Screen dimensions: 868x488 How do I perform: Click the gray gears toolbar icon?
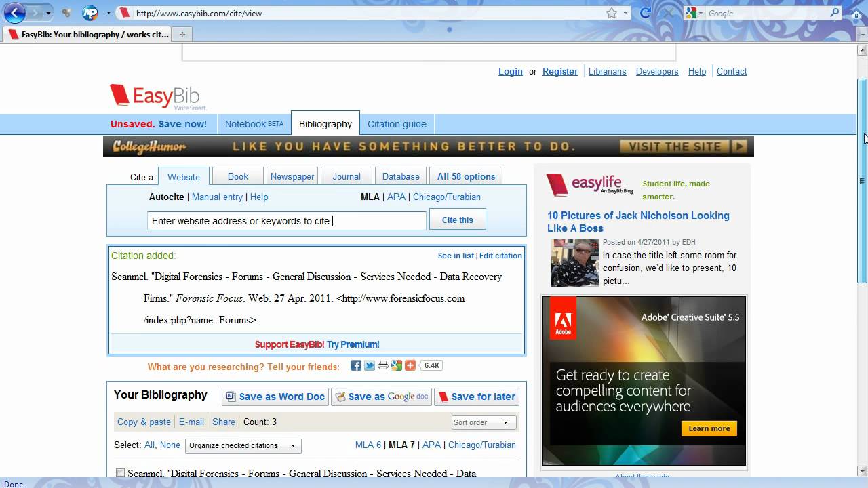pyautogui.click(x=66, y=13)
